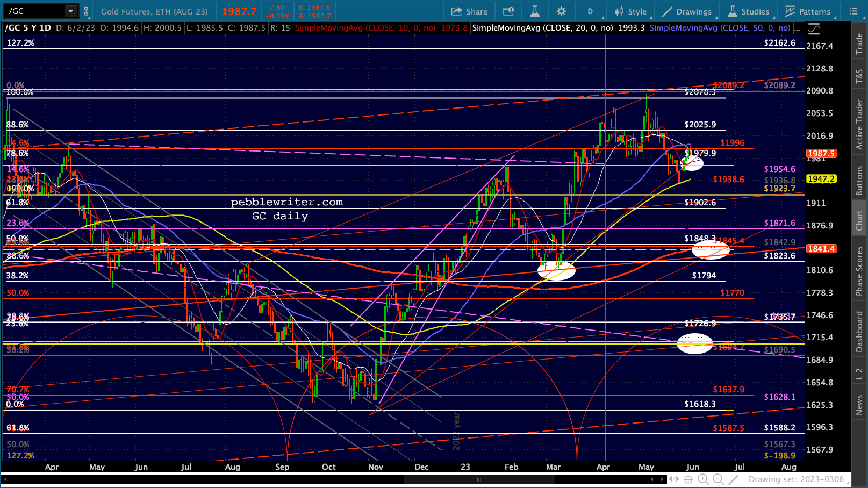The width and height of the screenshot is (868, 488).
Task: Open the Active Trader side tab
Action: point(859,125)
